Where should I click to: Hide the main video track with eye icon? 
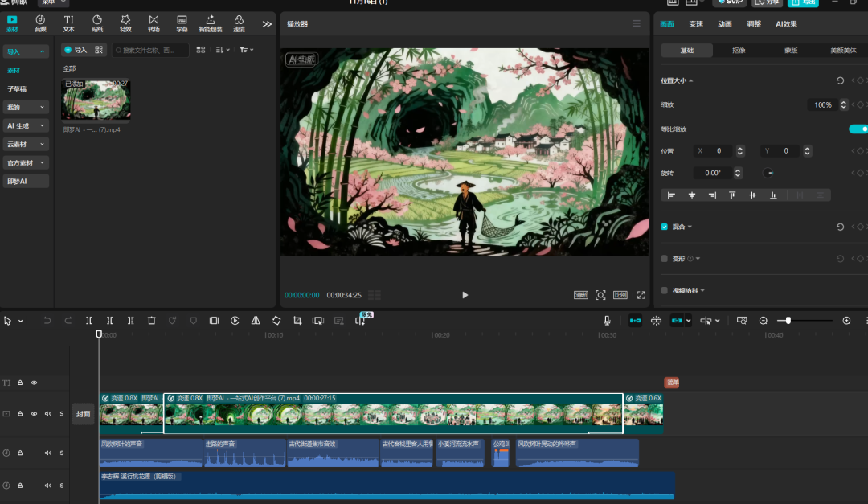(34, 413)
